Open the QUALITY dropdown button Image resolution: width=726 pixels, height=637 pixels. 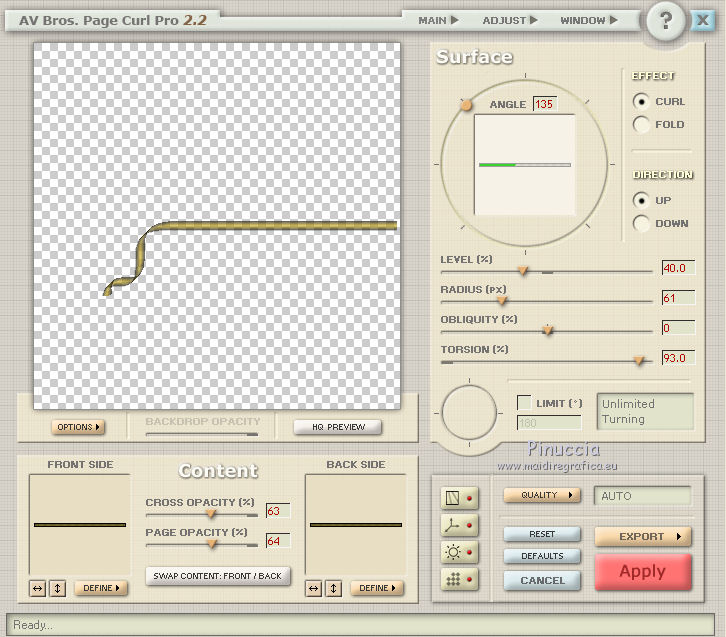(542, 495)
